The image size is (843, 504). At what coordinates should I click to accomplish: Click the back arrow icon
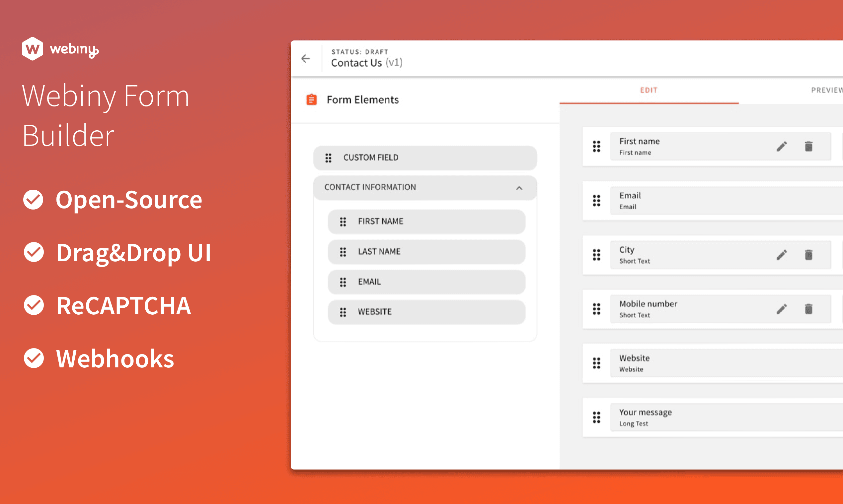point(305,59)
